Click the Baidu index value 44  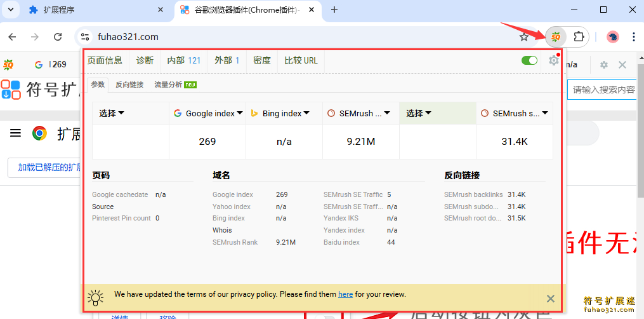391,242
